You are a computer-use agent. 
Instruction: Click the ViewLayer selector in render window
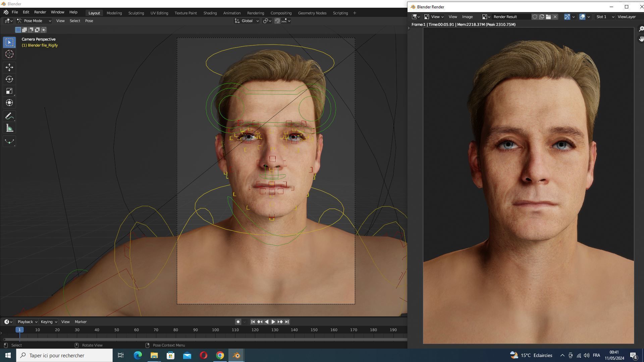[627, 17]
